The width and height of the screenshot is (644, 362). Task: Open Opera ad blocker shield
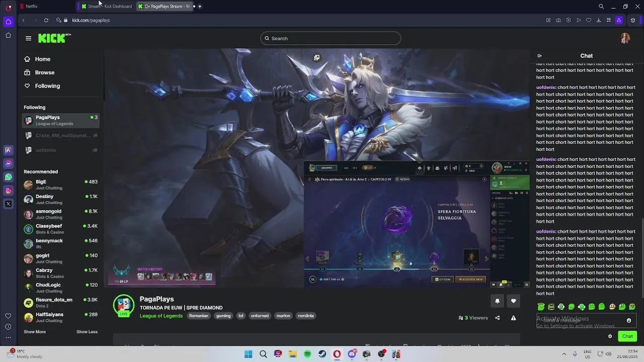click(569, 20)
